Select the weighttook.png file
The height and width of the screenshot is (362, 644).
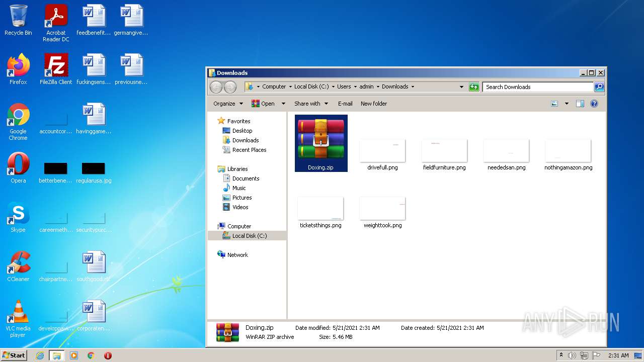(x=382, y=213)
